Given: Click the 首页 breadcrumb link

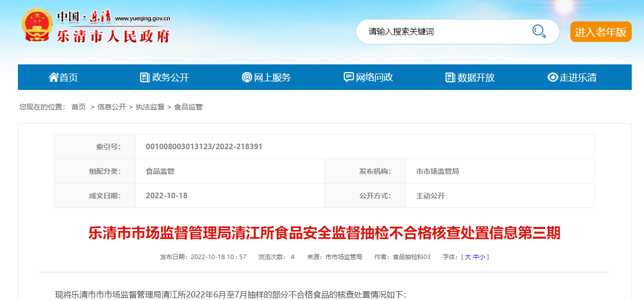Looking at the screenshot, I should coord(78,107).
